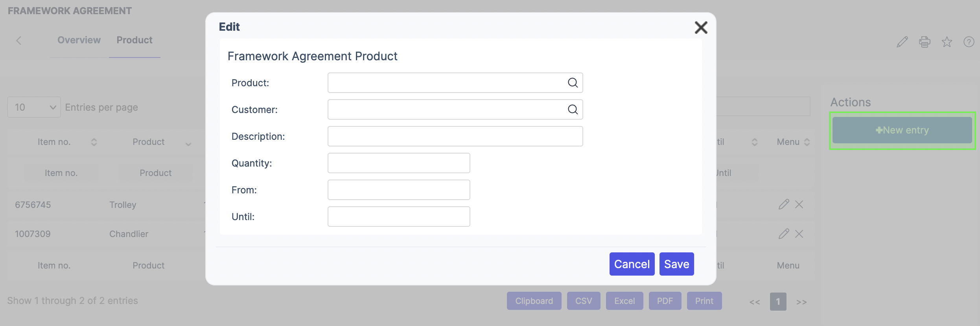Select the Product tab
Image resolution: width=980 pixels, height=326 pixels.
(134, 40)
